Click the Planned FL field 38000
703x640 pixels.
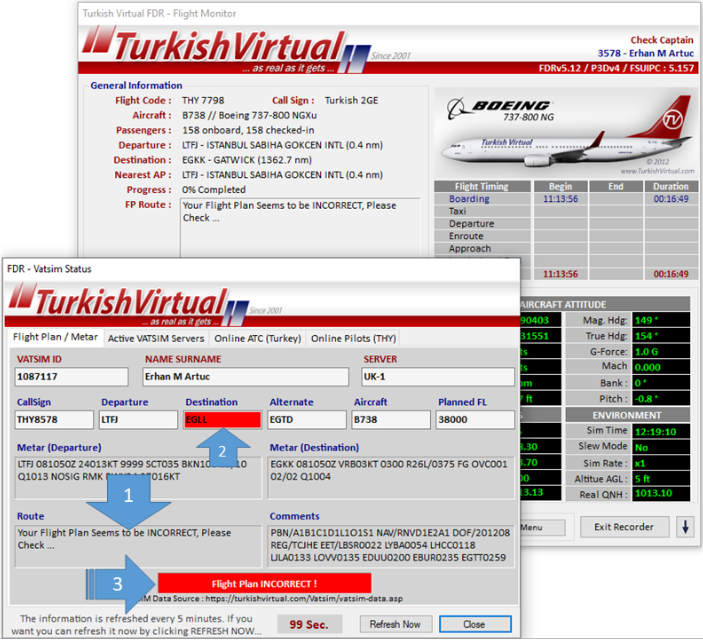point(475,420)
